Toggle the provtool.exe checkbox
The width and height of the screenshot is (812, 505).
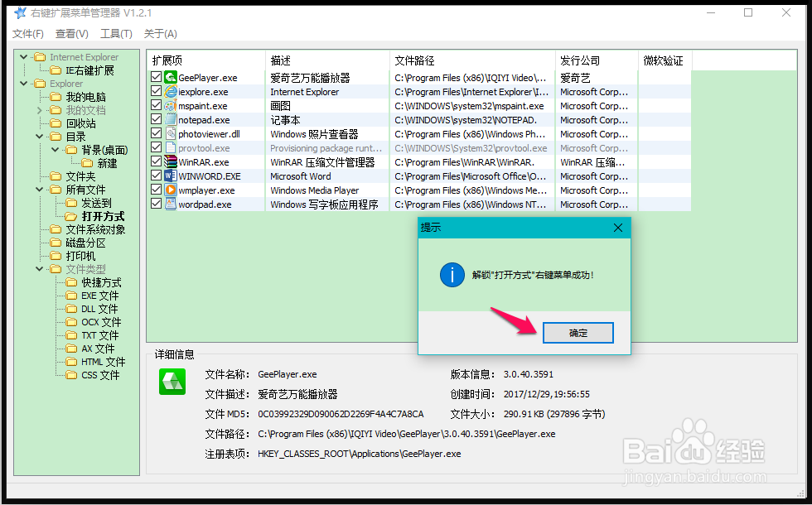(x=156, y=147)
